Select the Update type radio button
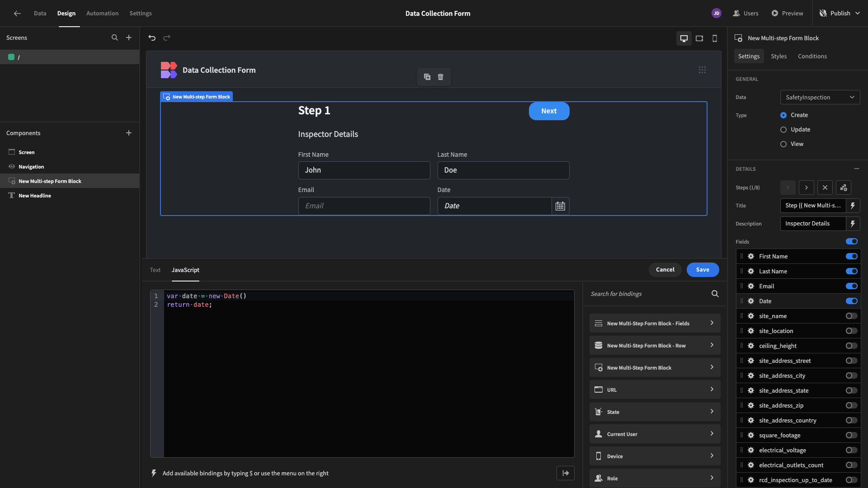 coord(783,130)
